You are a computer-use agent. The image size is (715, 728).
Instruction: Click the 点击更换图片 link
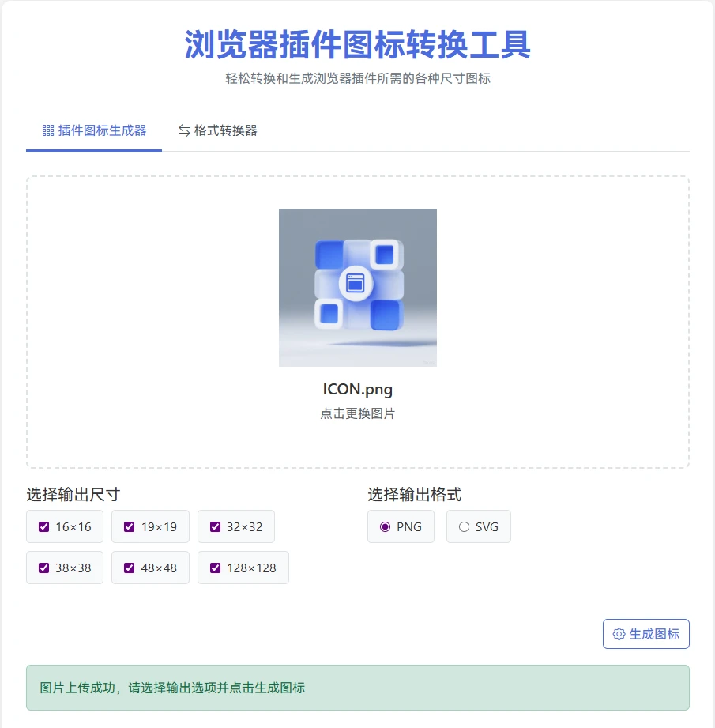pyautogui.click(x=357, y=413)
